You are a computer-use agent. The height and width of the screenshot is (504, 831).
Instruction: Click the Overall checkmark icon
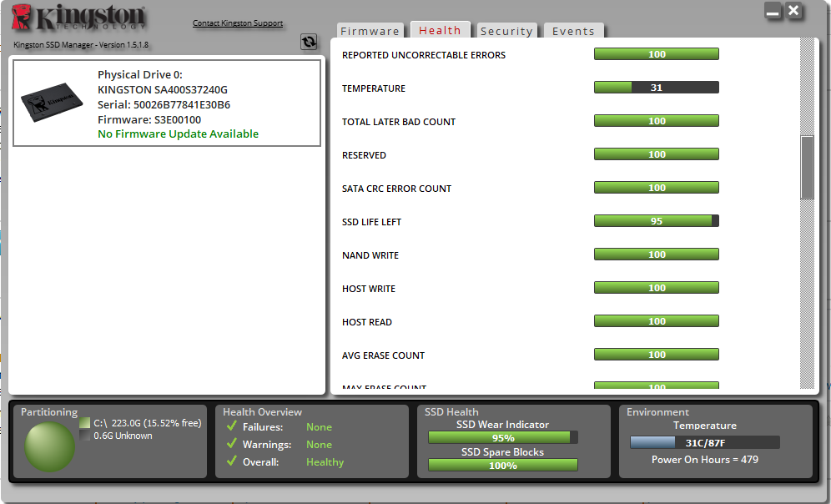tap(232, 461)
